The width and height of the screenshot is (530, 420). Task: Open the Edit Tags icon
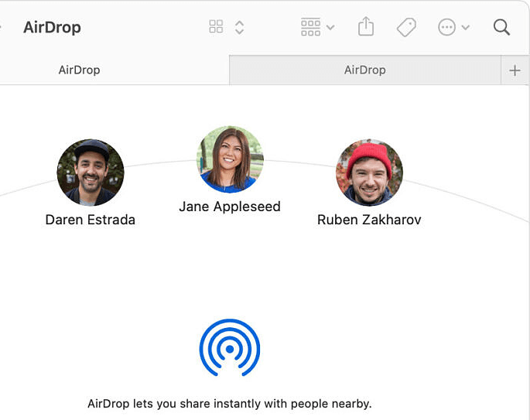coord(406,27)
